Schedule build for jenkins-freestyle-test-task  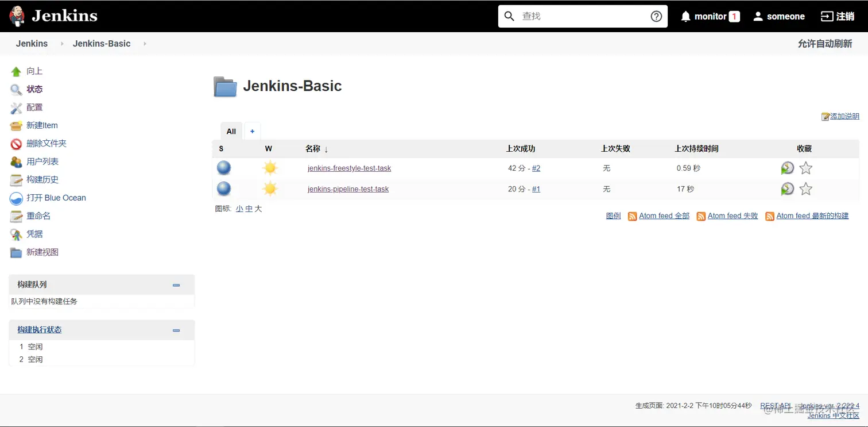coord(788,168)
